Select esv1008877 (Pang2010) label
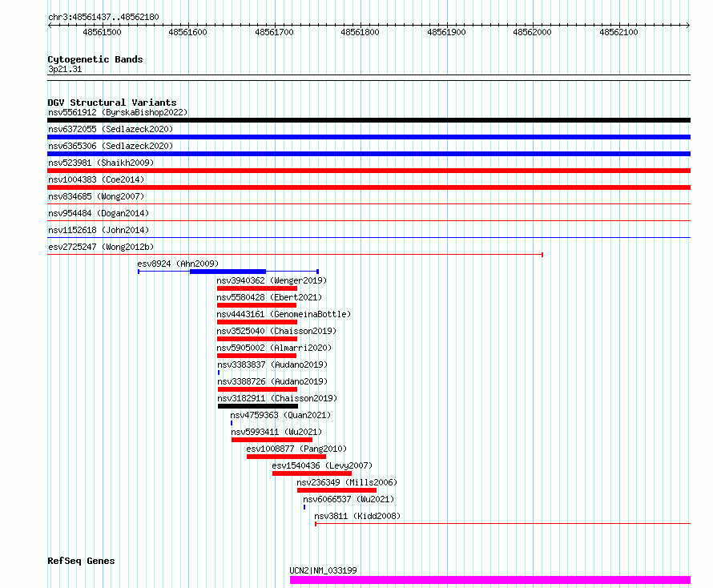 296,449
